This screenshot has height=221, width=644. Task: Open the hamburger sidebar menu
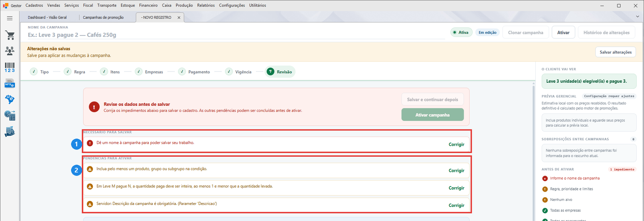[x=10, y=18]
